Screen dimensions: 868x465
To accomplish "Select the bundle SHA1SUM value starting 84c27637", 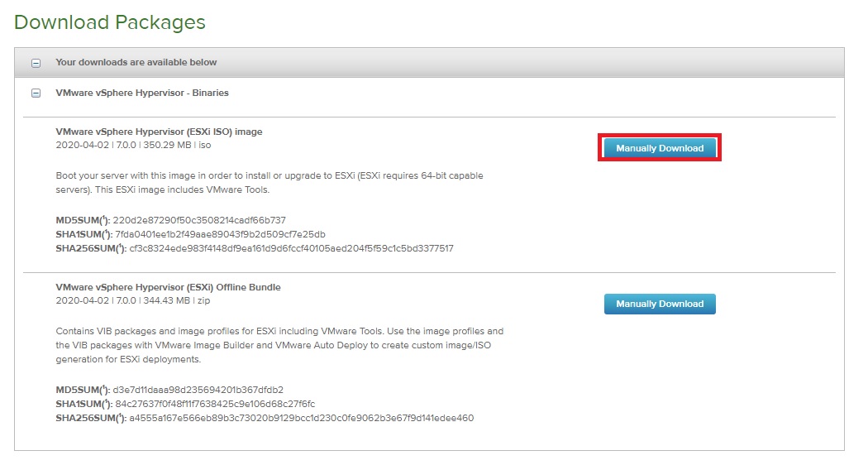I will pyautogui.click(x=215, y=404).
